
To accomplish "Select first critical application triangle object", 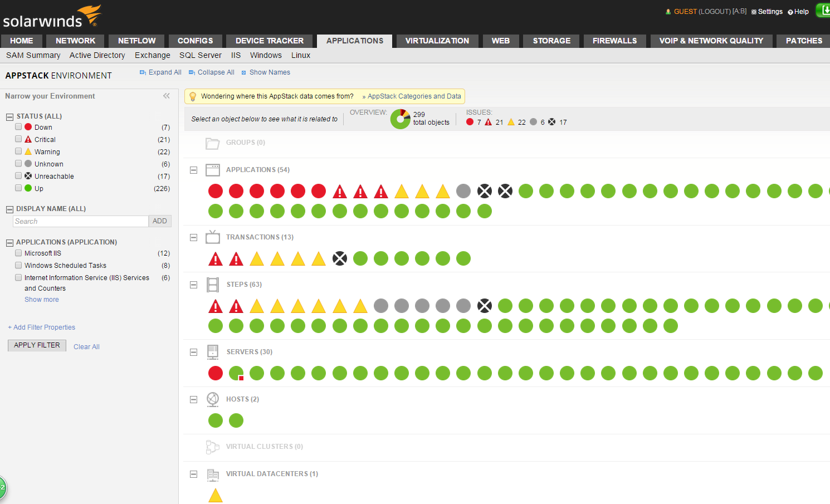I will [x=340, y=192].
